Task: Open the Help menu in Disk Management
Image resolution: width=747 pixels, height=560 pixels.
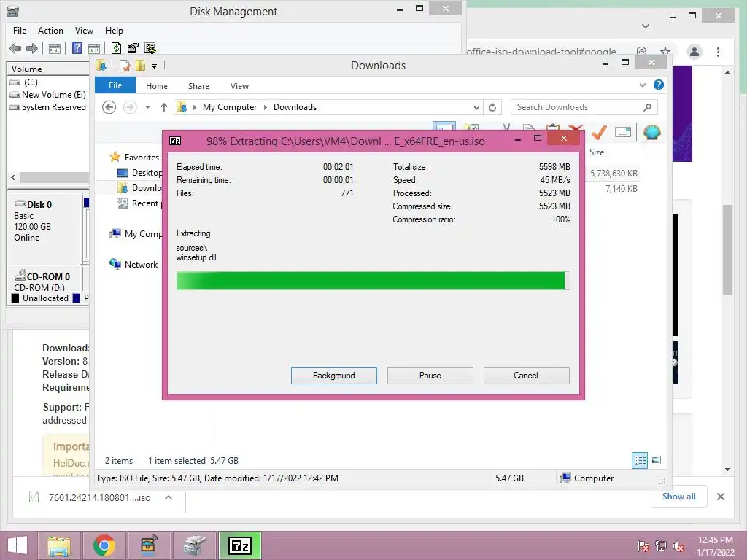Action: 114,31
